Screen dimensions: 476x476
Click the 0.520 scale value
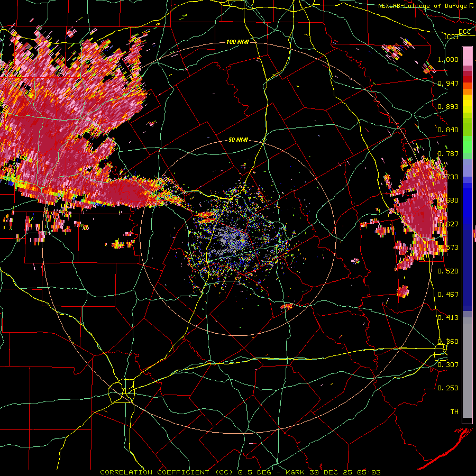point(448,271)
